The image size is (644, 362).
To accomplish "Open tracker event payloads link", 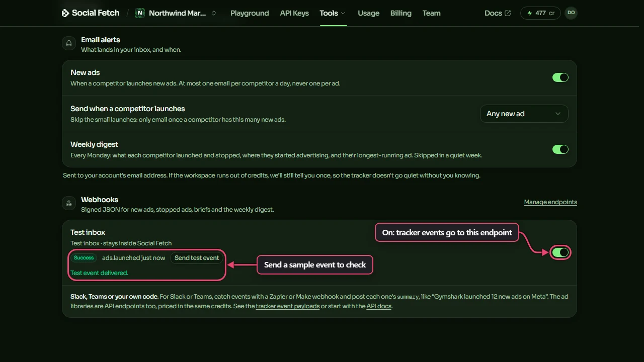I will pos(288,306).
